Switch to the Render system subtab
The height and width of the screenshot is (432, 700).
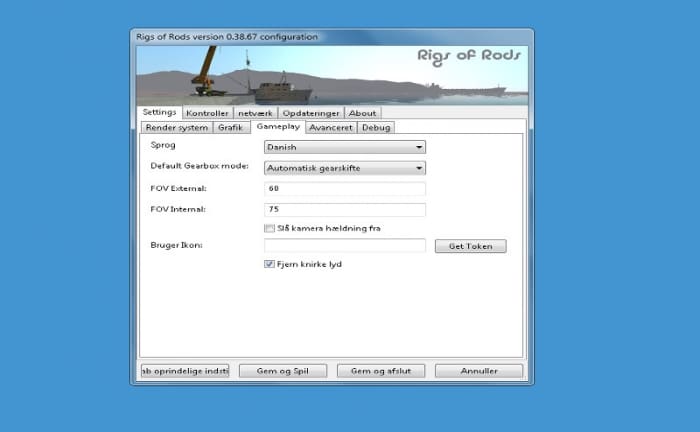[x=177, y=128]
